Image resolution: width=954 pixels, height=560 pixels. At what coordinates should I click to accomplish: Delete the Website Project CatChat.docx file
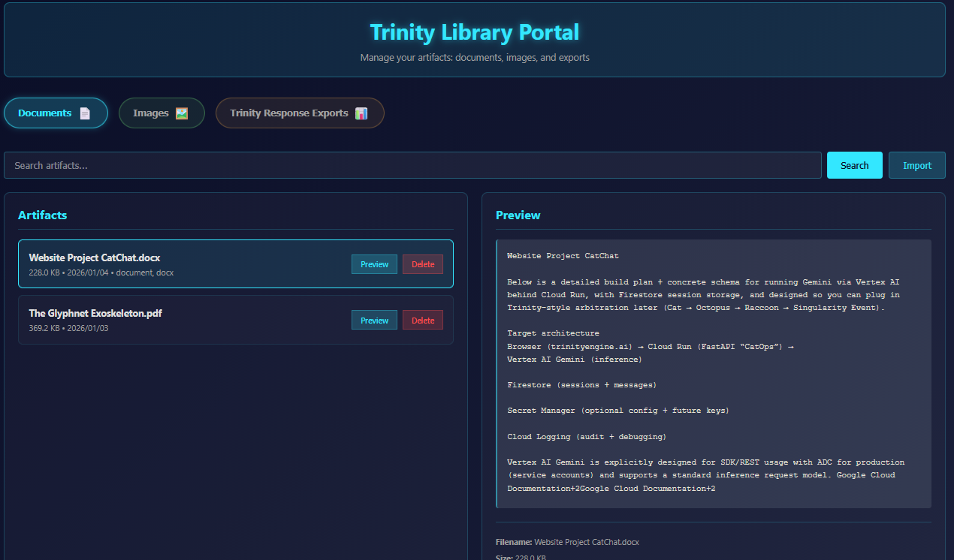(422, 263)
